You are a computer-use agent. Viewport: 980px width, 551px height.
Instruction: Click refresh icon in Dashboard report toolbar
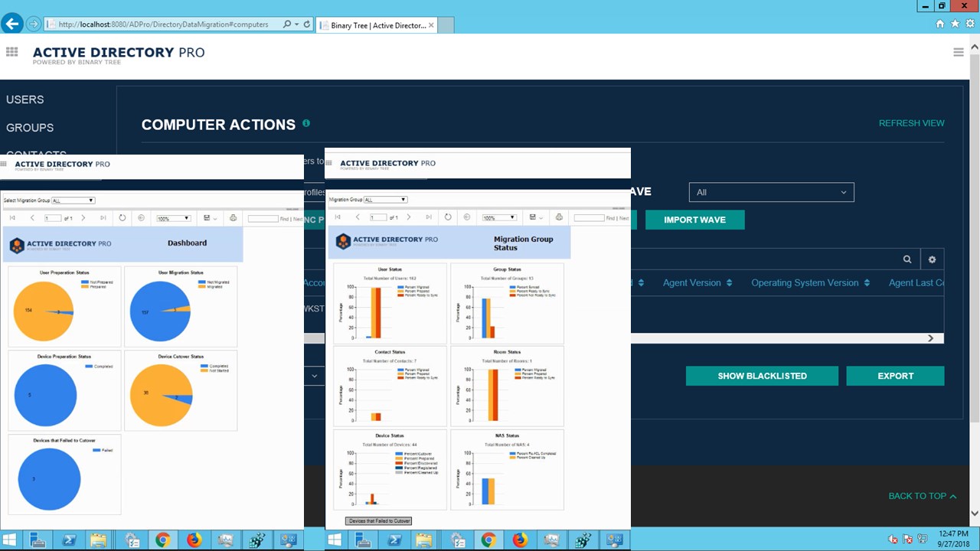(x=122, y=218)
